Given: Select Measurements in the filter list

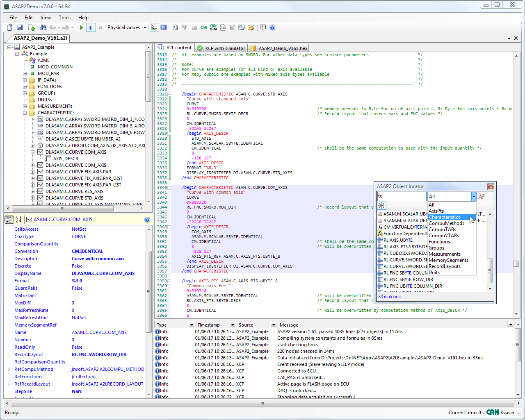Looking at the screenshot, I should [x=444, y=254].
